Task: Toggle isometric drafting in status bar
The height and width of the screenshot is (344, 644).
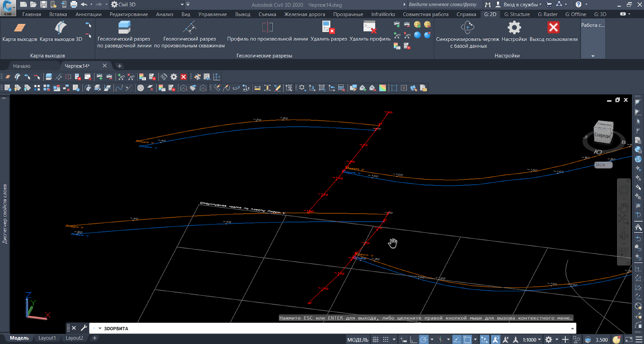Action: point(440,340)
